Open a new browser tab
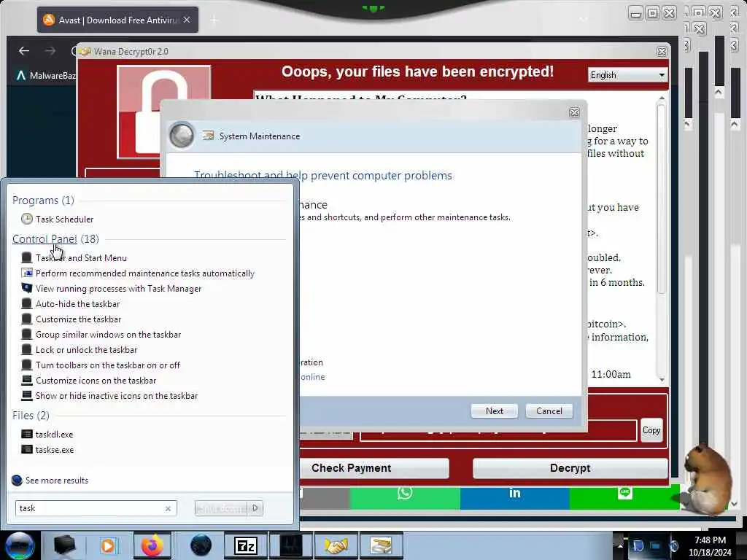 tap(214, 20)
